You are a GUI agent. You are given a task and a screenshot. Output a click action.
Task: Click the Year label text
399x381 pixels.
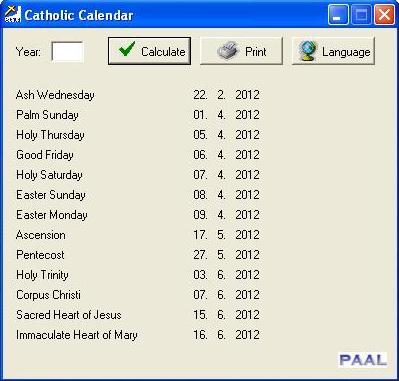coord(28,52)
